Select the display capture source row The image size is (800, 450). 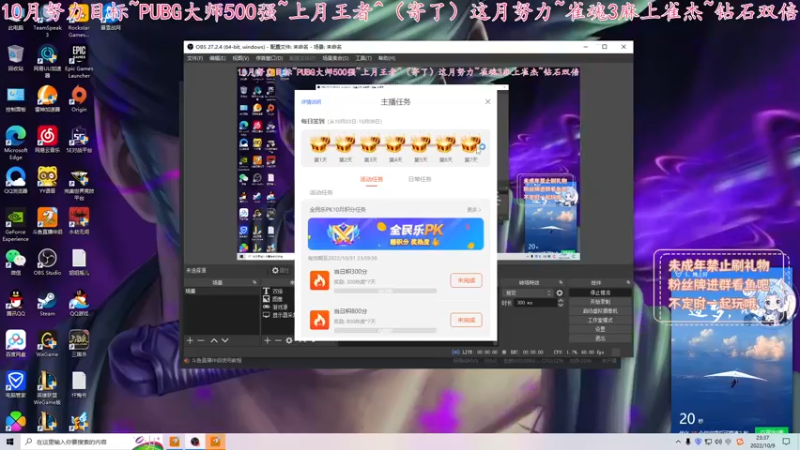278,315
